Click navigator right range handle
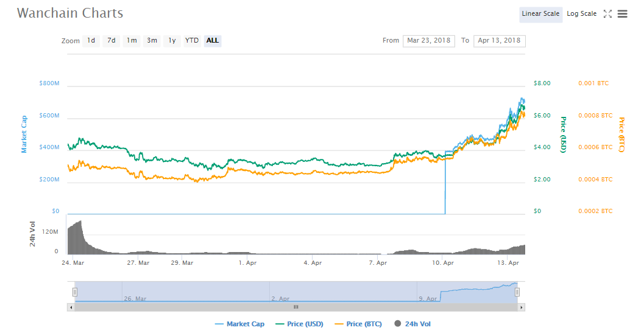 tap(517, 292)
